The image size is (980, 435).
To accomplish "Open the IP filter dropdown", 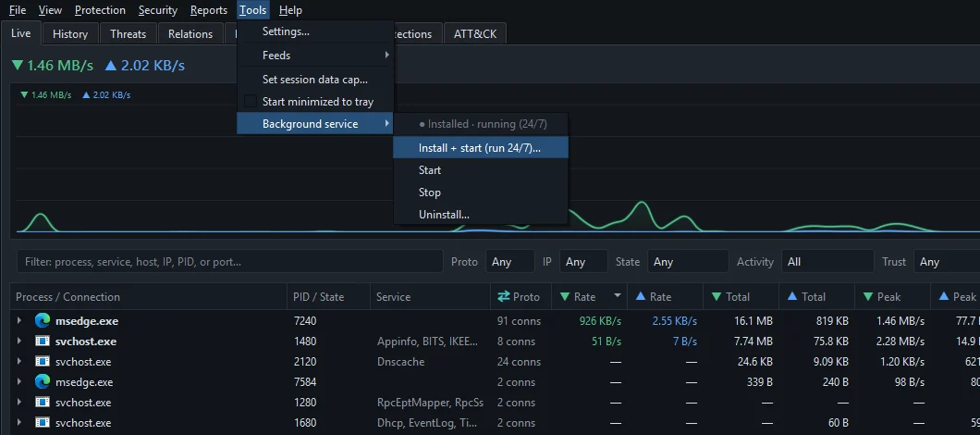I will (583, 262).
